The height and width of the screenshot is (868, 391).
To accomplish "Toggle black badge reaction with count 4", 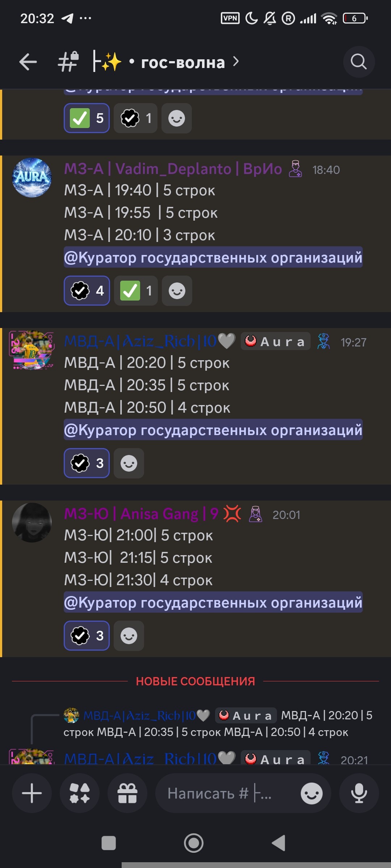I will (87, 290).
